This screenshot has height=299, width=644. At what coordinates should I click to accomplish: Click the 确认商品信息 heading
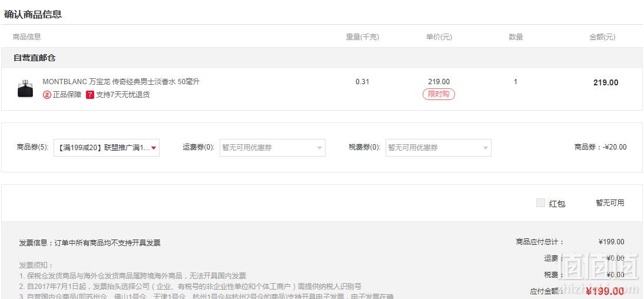coord(33,14)
